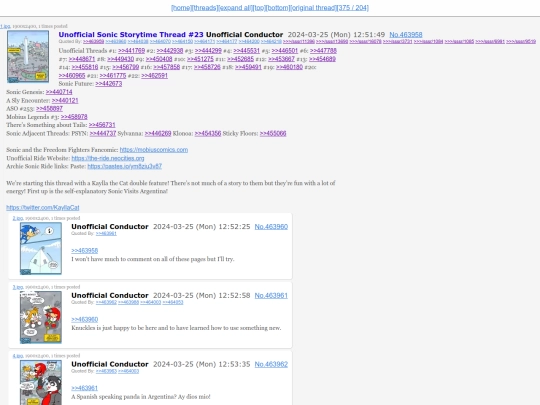Open thread #4 link >>445531
The height and width of the screenshot is (405, 540).
click(x=246, y=51)
